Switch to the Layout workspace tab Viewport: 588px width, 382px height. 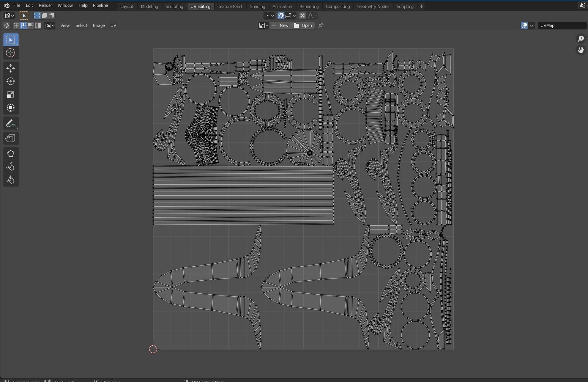click(x=127, y=6)
